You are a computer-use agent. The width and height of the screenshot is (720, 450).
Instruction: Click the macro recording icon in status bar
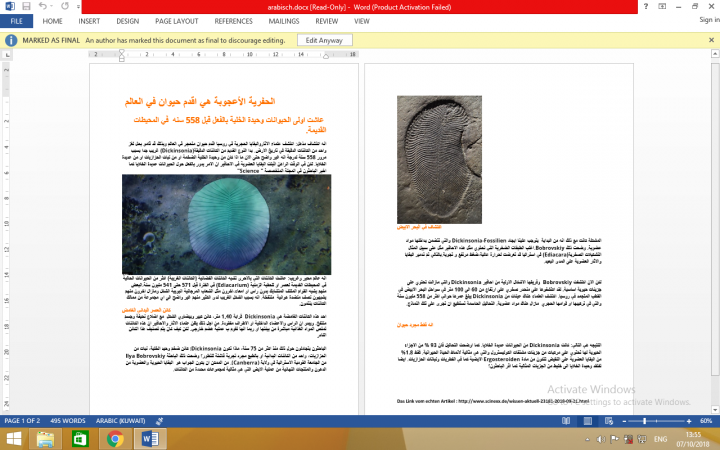[x=159, y=421]
